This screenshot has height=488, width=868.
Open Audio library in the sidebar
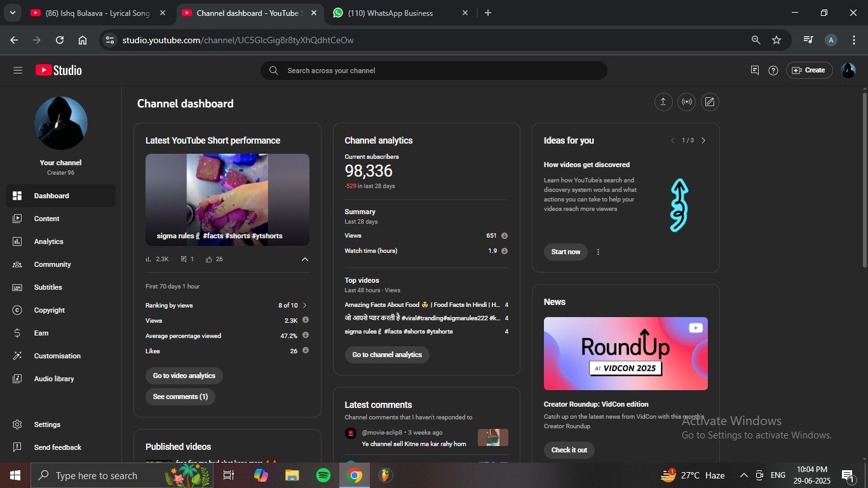click(61, 379)
